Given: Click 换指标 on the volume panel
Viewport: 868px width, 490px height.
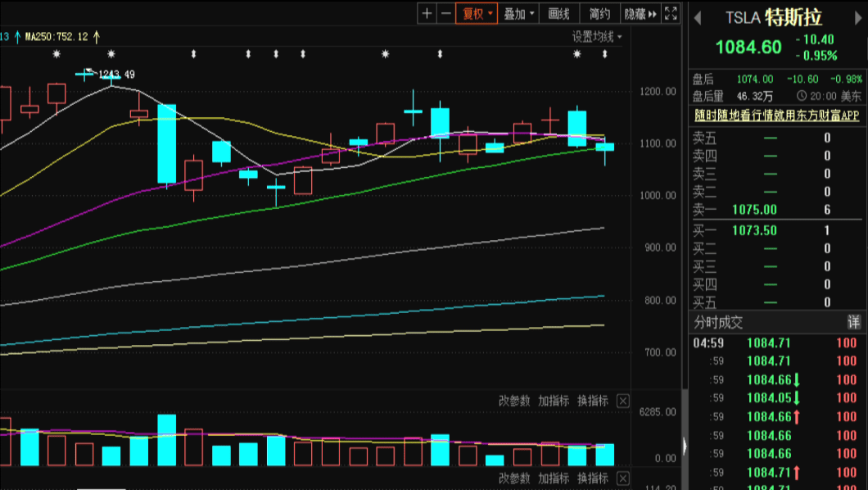Looking at the screenshot, I should [x=593, y=401].
